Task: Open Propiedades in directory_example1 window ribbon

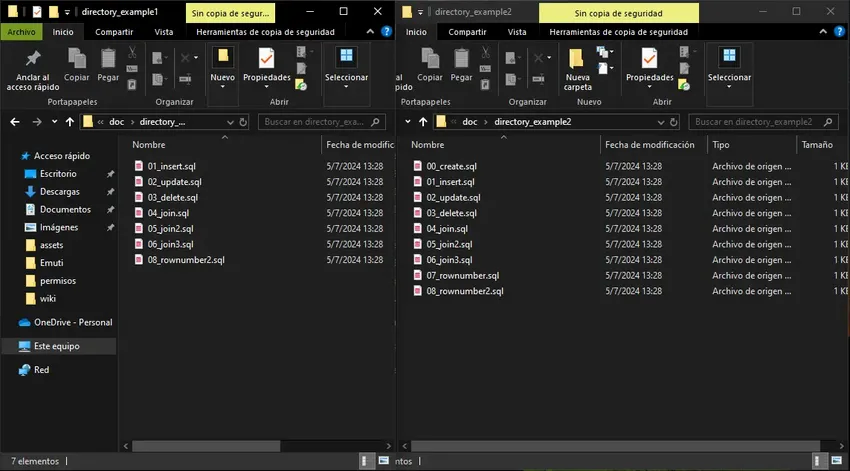Action: (266, 60)
